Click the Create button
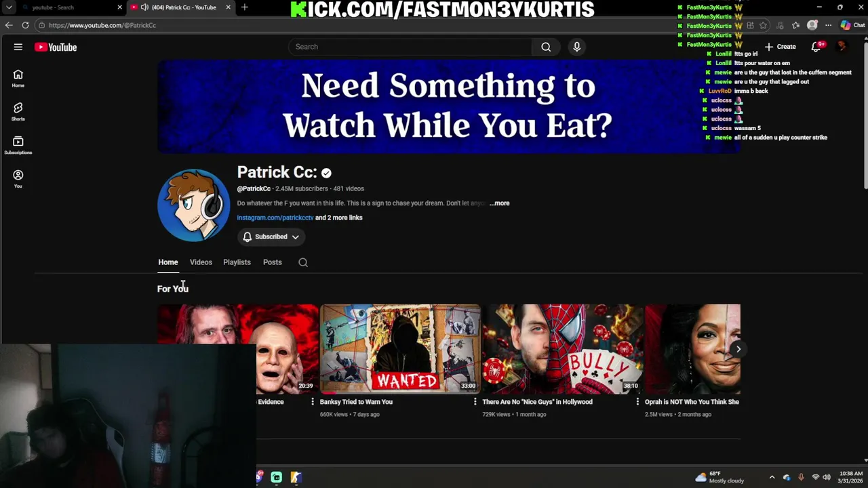This screenshot has height=488, width=868. (x=781, y=47)
